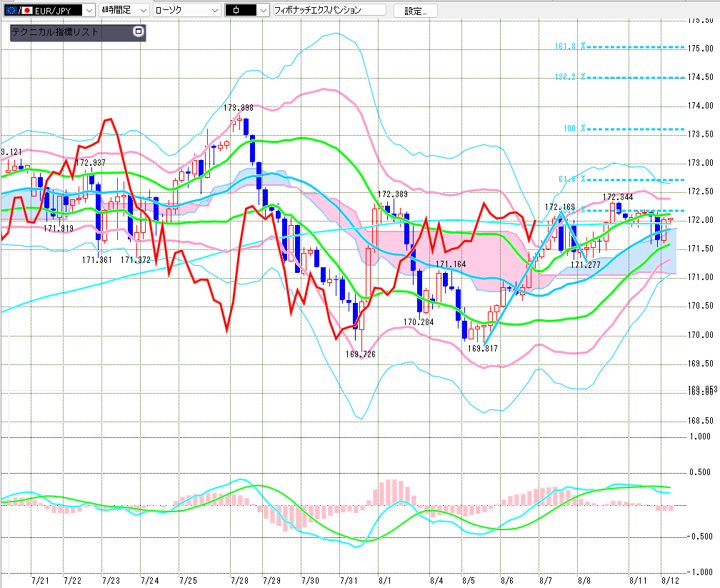Click the 0.500 MACD axis label
This screenshot has width=720, height=588.
[x=700, y=472]
